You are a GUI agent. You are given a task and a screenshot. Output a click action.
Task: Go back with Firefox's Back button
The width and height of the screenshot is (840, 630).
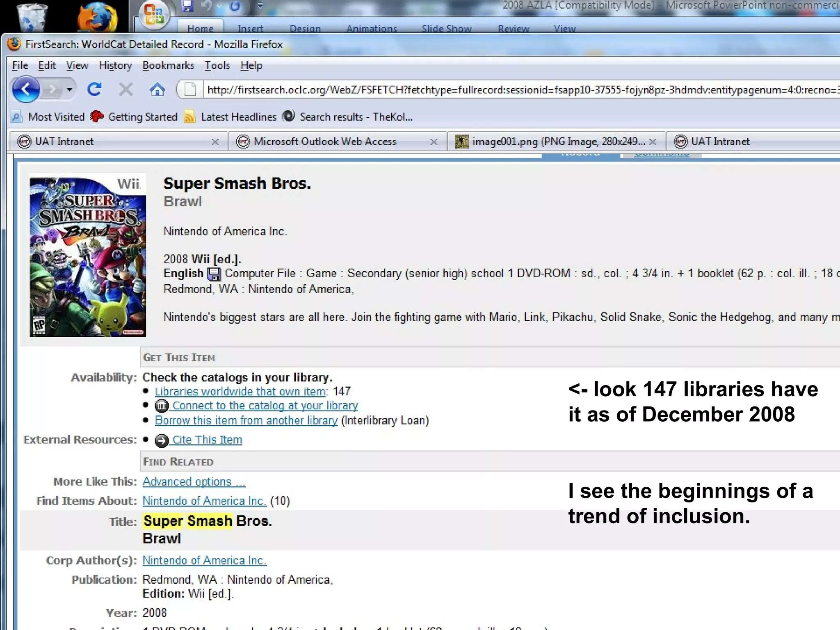(x=26, y=89)
